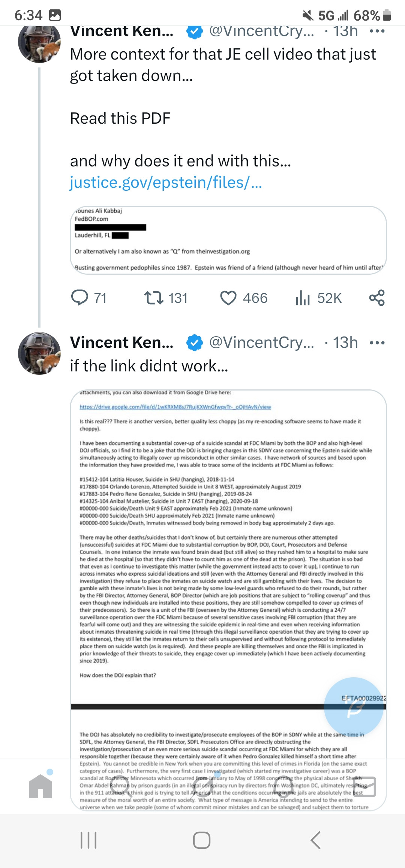Like the tweet with 466 likes
This screenshot has width=405, height=868.
click(228, 298)
